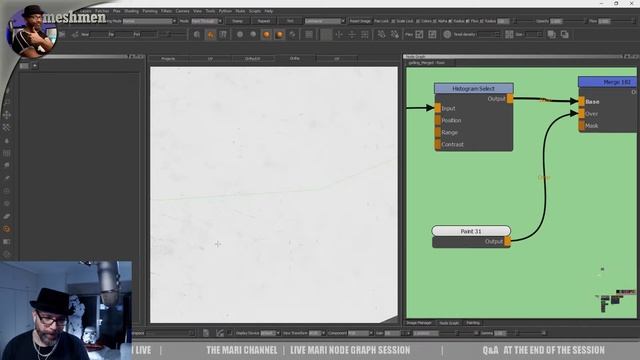
Task: Switch to the Image Manager tab
Action: (419, 323)
